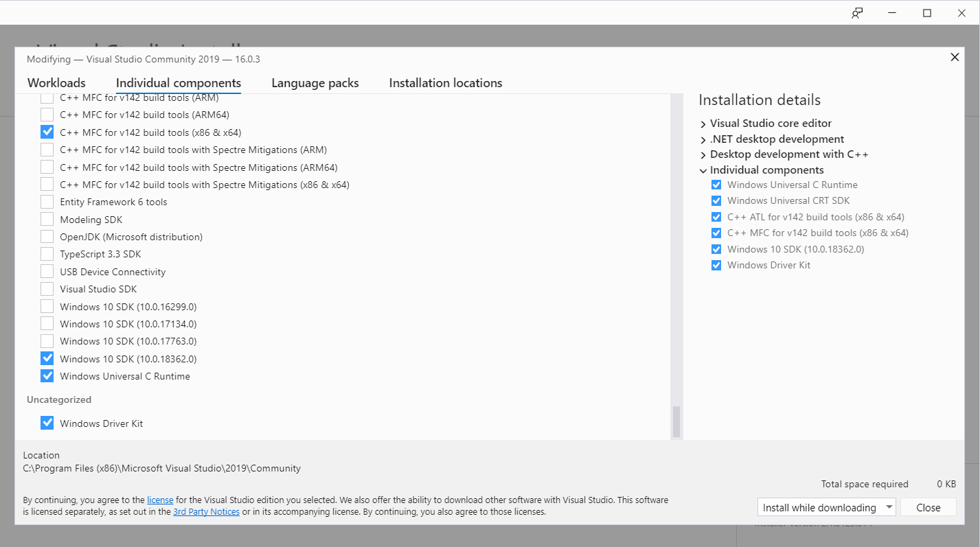Click the installation location path text
The width and height of the screenshot is (980, 547).
(162, 468)
